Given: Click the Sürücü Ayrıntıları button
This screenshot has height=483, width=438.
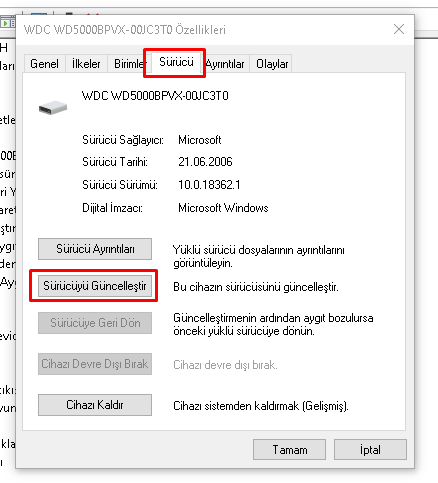Looking at the screenshot, I should click(x=95, y=249).
